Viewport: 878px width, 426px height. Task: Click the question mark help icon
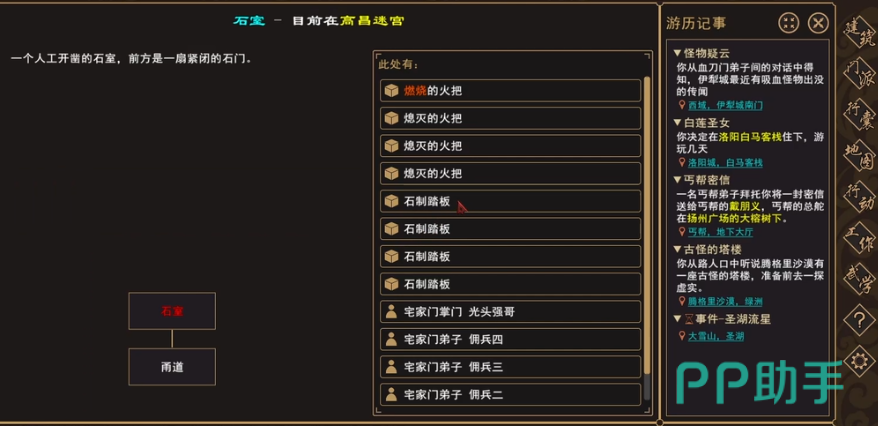point(856,321)
